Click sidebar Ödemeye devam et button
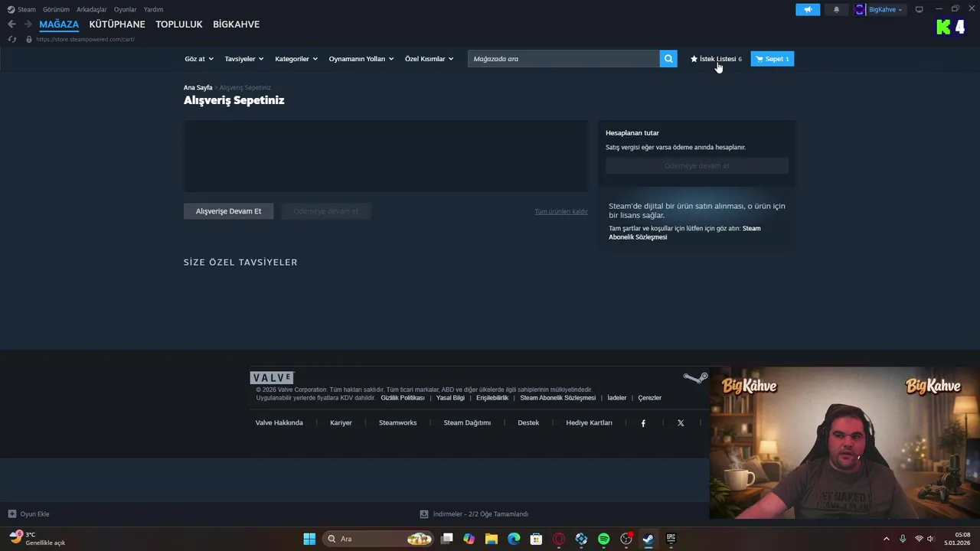The image size is (980, 551). click(697, 166)
